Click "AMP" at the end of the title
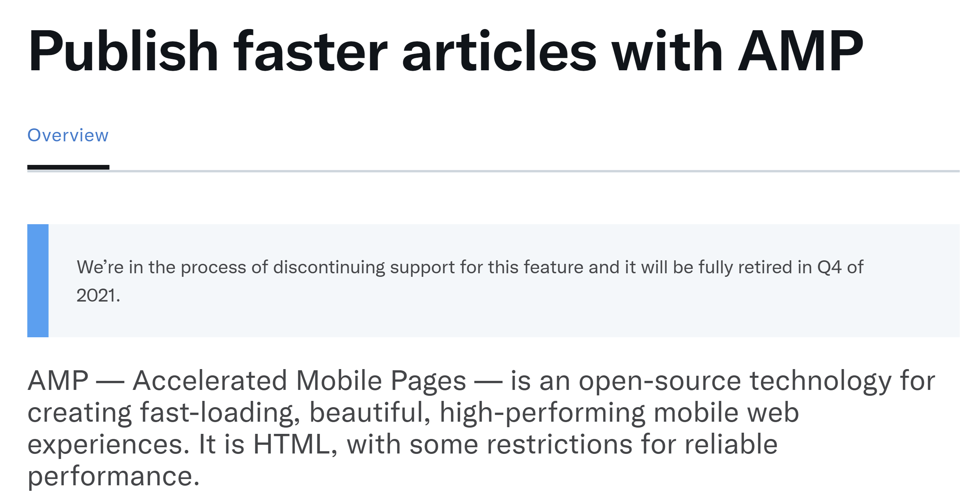The image size is (980, 501). tap(800, 51)
